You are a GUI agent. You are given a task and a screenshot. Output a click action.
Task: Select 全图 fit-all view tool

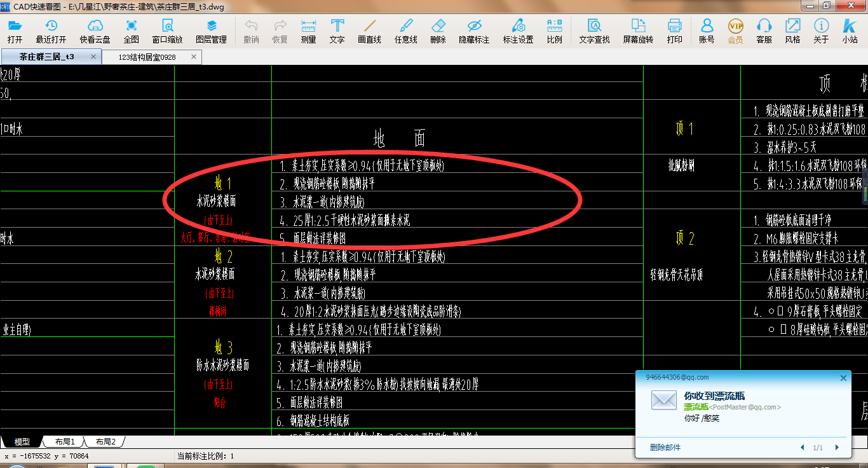(132, 31)
